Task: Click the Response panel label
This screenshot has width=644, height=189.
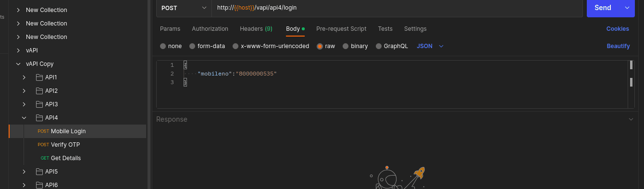Action: coord(172,119)
